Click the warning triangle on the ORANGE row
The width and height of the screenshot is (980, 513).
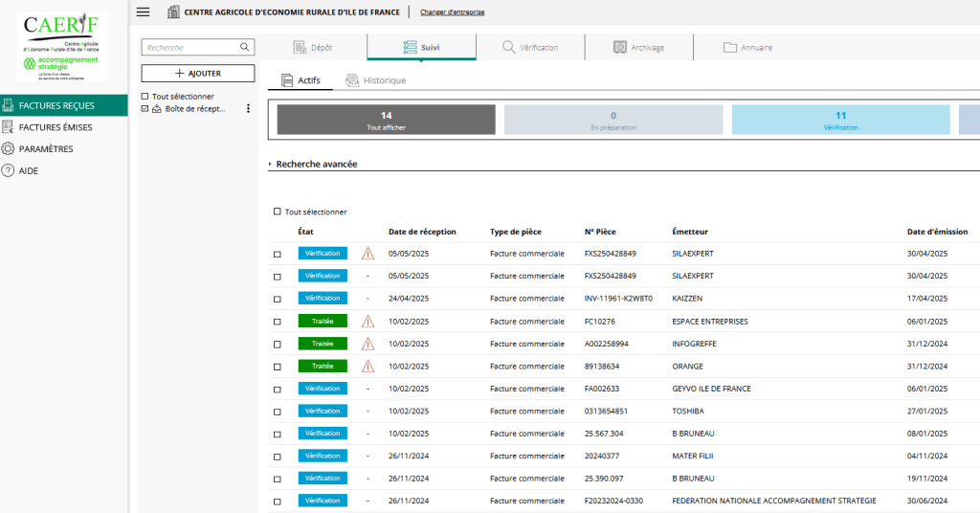click(x=368, y=367)
